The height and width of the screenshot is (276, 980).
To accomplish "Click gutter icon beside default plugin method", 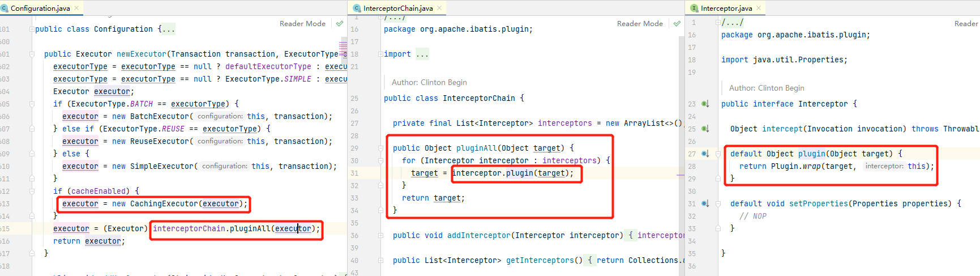I will coord(705,154).
